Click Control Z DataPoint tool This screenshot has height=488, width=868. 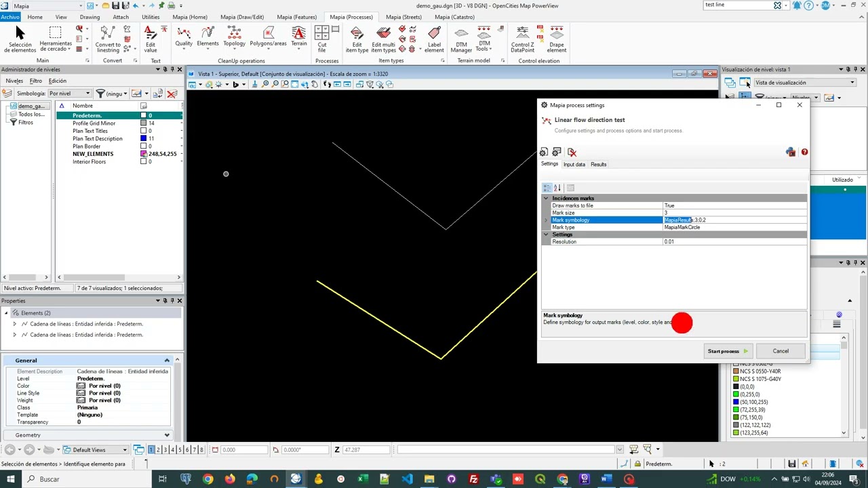(522, 39)
